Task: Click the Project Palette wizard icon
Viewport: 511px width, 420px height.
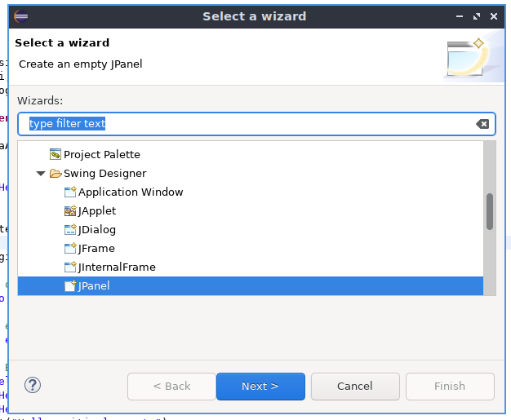Action: click(56, 154)
